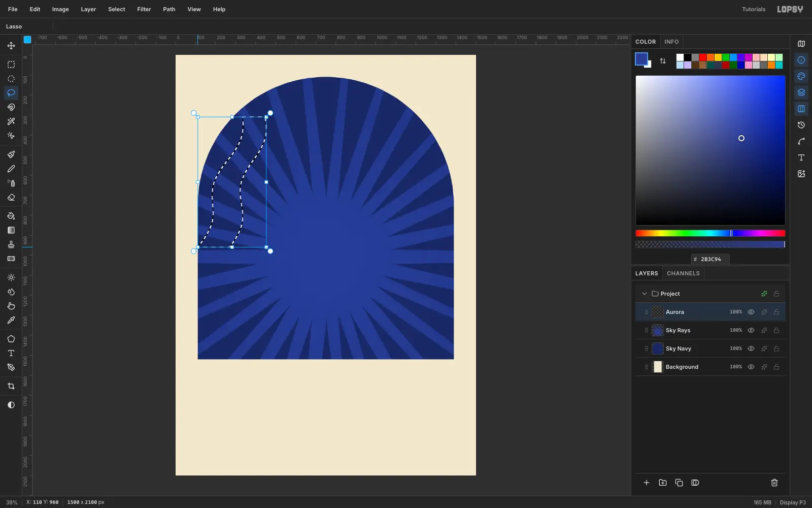The height and width of the screenshot is (508, 812).
Task: Select the Crop tool
Action: tap(11, 387)
